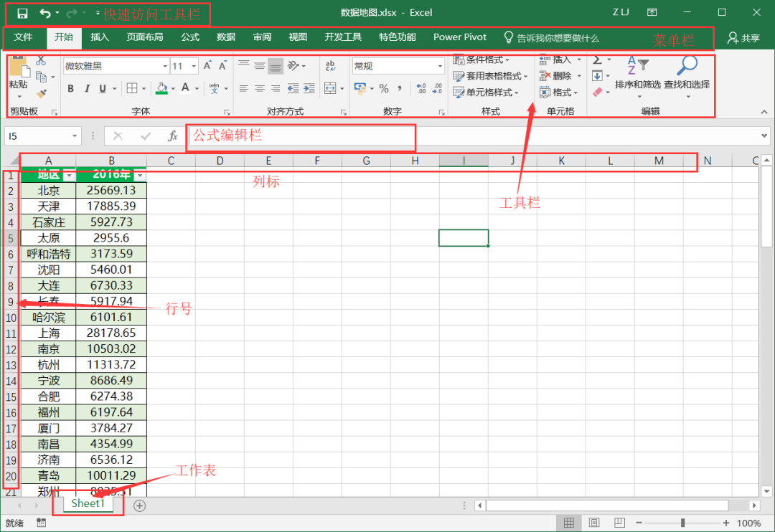Click the AutoSum sigma icon

(x=597, y=60)
